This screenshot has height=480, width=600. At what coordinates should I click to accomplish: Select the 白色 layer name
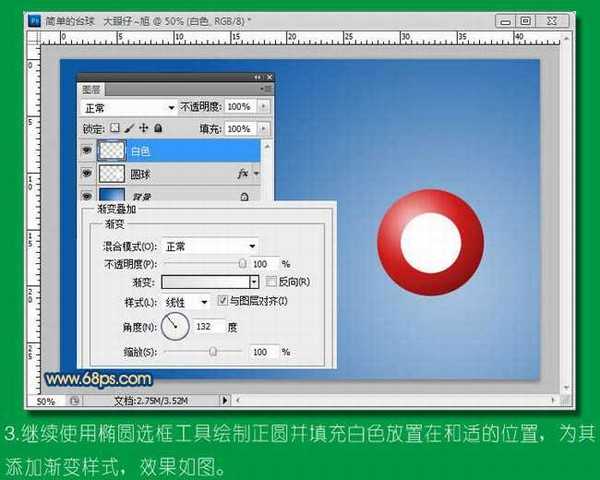141,151
